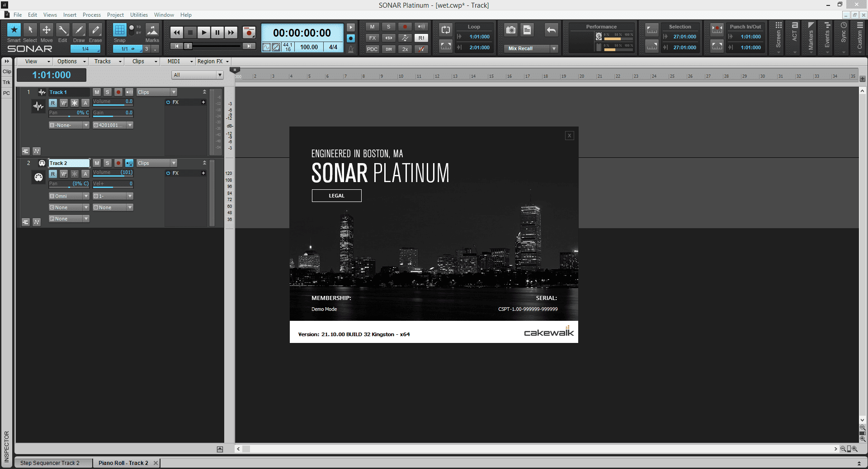Open the Events module
The image size is (868, 469).
[827, 38]
